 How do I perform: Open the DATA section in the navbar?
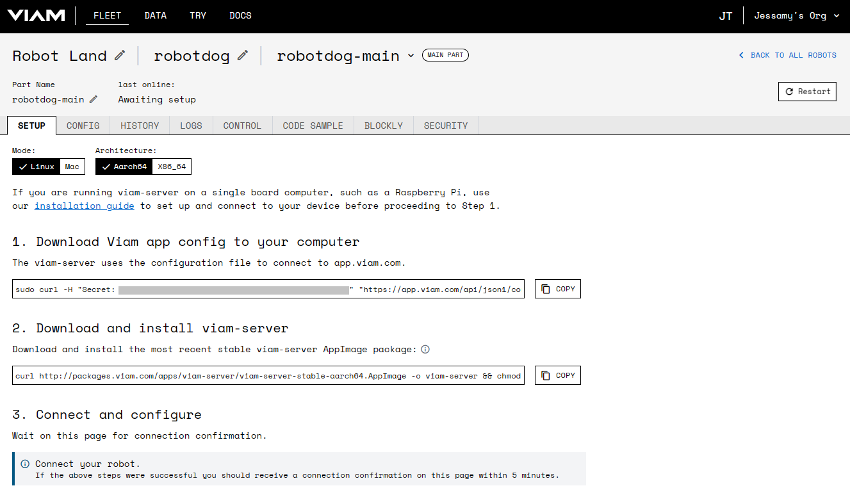tap(155, 15)
